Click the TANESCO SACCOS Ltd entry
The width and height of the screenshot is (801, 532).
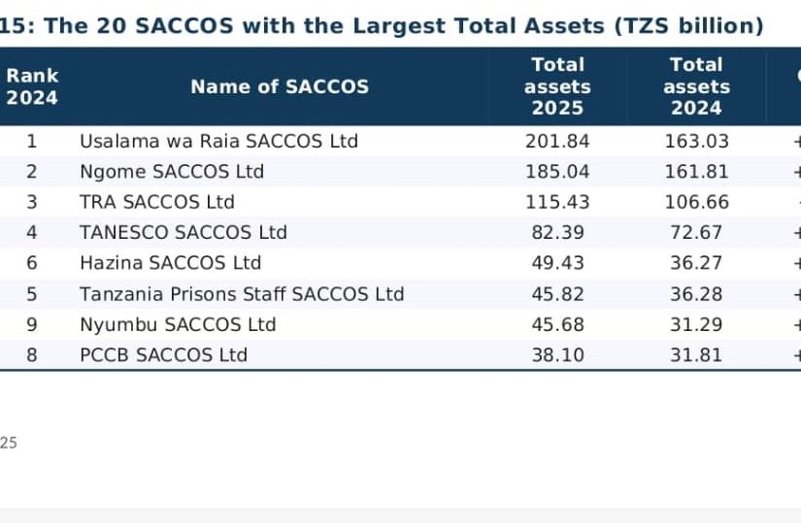point(184,232)
